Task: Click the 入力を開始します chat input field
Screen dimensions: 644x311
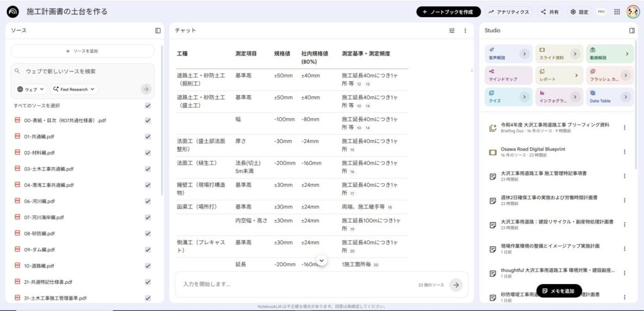Action: [296, 285]
